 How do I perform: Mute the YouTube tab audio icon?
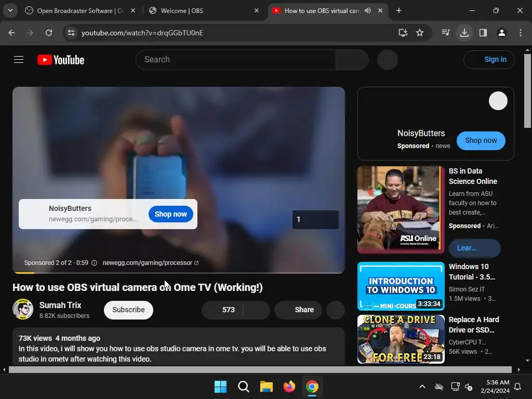point(368,10)
